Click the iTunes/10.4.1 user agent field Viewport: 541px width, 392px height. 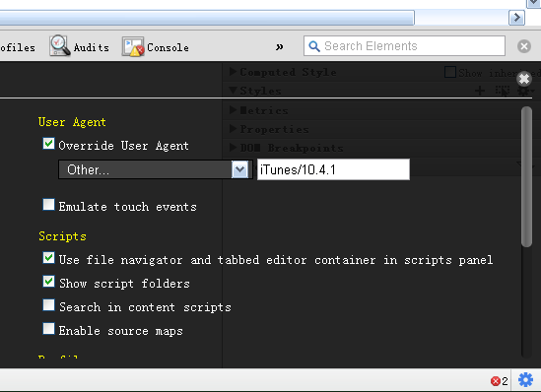[x=333, y=169]
